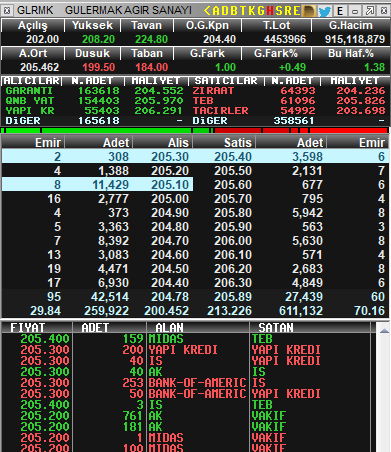Click the weighted average value 205.462
Viewport: 391px width, 452px height.
coord(39,67)
